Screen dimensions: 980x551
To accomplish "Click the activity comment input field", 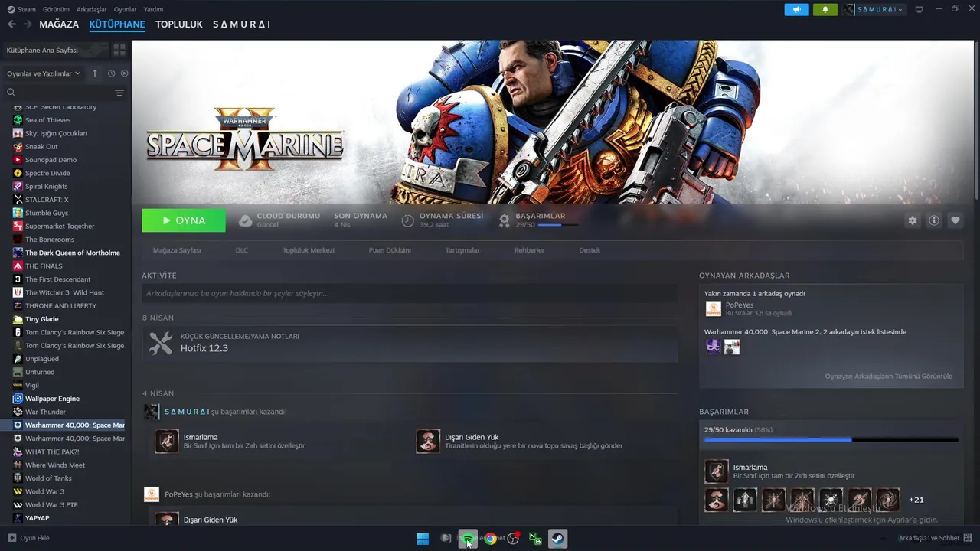I will (410, 293).
